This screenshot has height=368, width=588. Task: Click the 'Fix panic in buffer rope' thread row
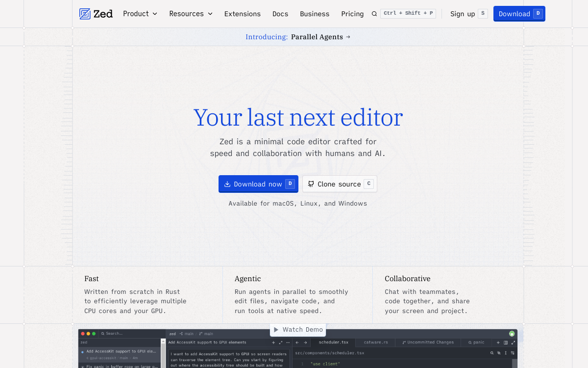coord(119,366)
